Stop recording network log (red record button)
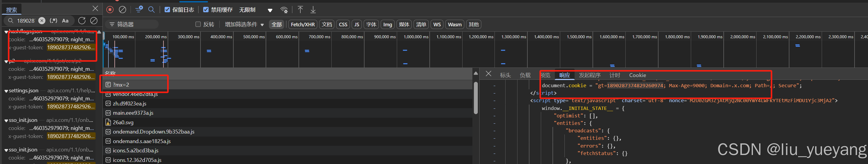868x164 pixels. 110,10
